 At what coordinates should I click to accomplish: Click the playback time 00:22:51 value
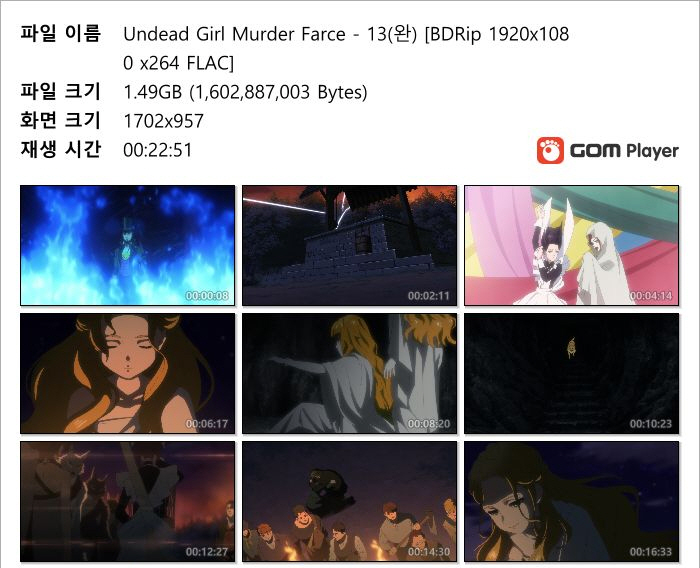(158, 150)
